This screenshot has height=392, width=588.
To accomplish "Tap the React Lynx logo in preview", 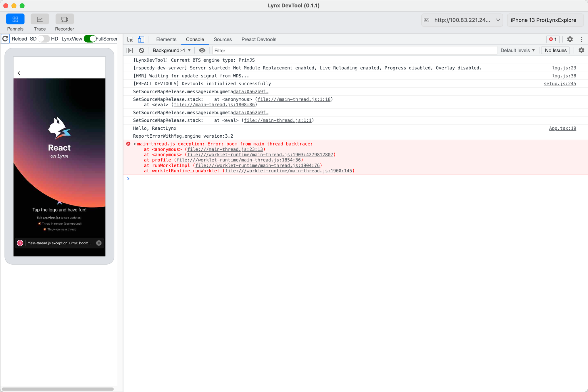I will (59, 129).
